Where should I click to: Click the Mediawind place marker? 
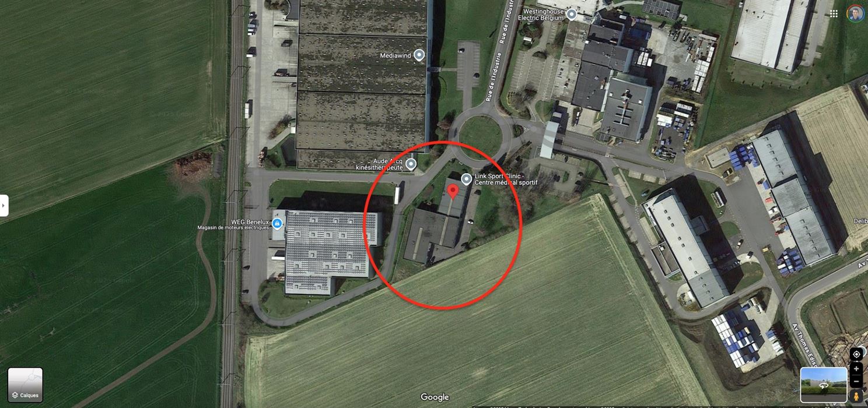coord(419,56)
